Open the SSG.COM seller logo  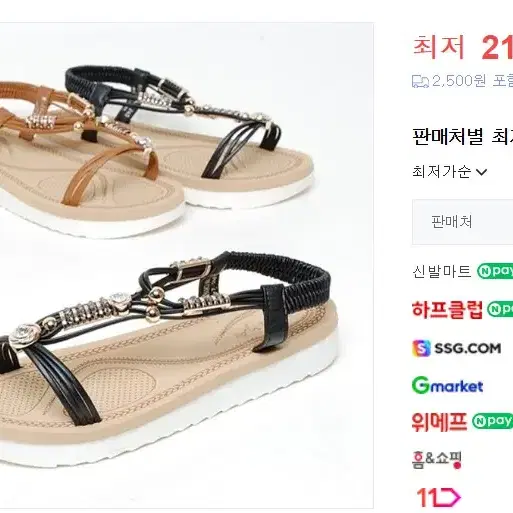tap(456, 348)
